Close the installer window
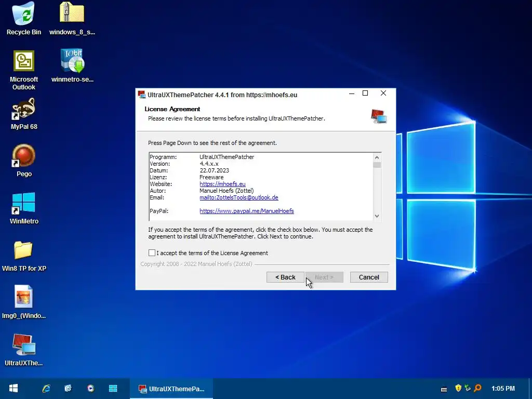The width and height of the screenshot is (532, 399). tap(383, 94)
